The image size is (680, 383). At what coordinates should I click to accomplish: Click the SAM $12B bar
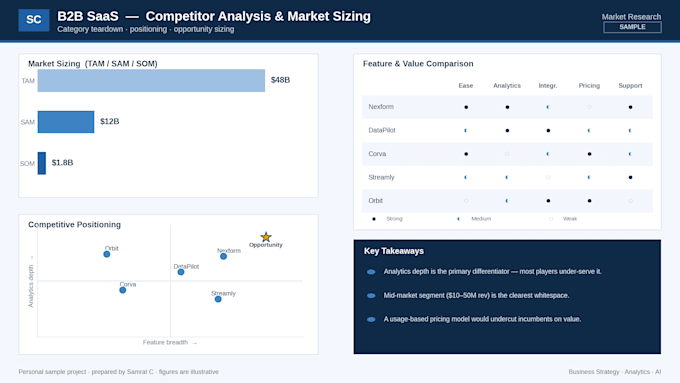(x=66, y=122)
